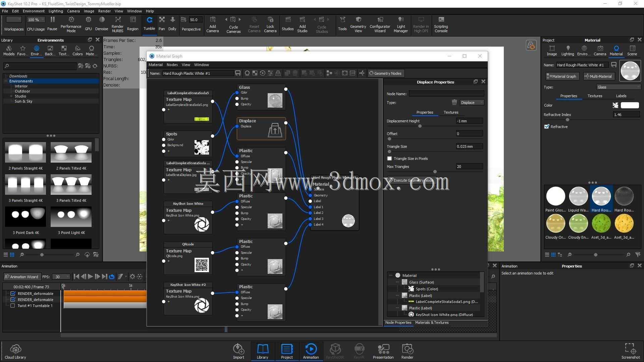
Task: Click the Geometry Nodes button
Action: 386,73
